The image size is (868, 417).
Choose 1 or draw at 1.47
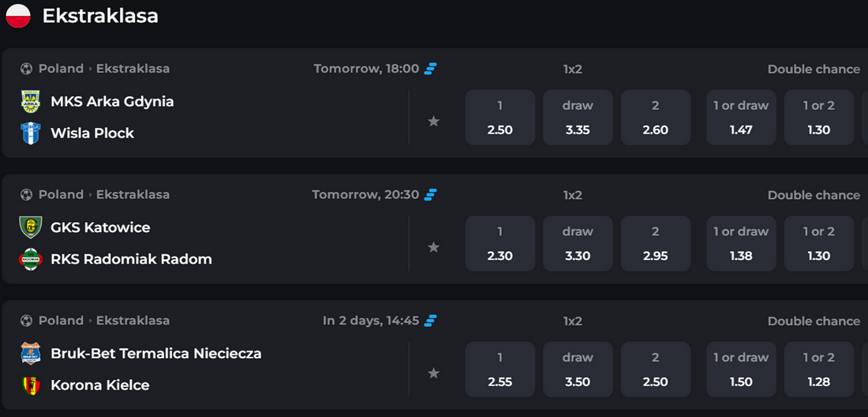(x=741, y=118)
